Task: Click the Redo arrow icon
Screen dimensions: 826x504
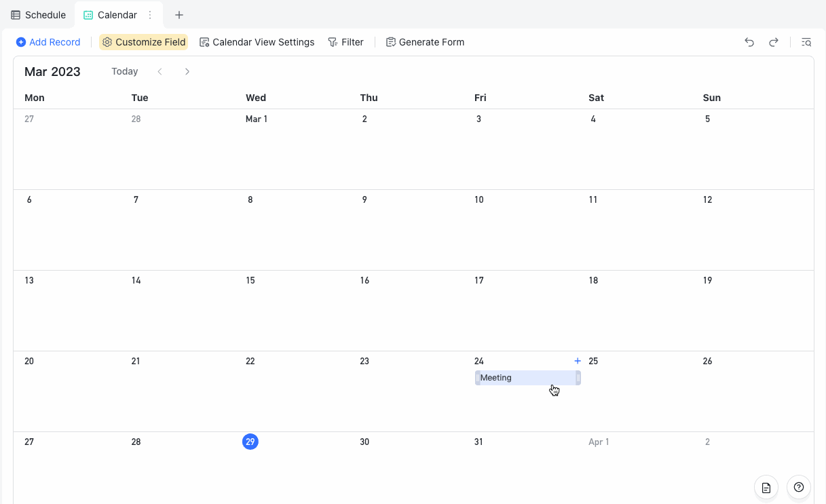Action: pyautogui.click(x=774, y=42)
